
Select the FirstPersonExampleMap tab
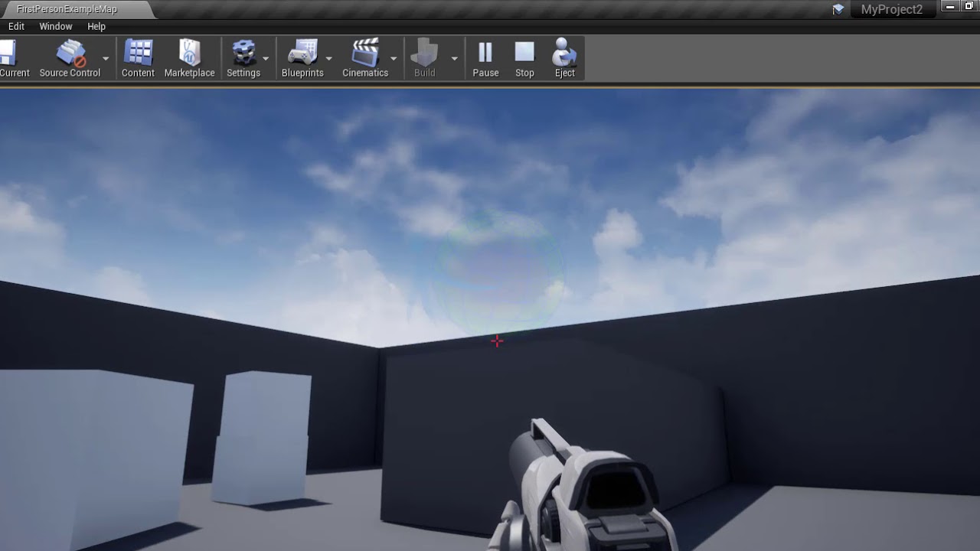click(67, 9)
